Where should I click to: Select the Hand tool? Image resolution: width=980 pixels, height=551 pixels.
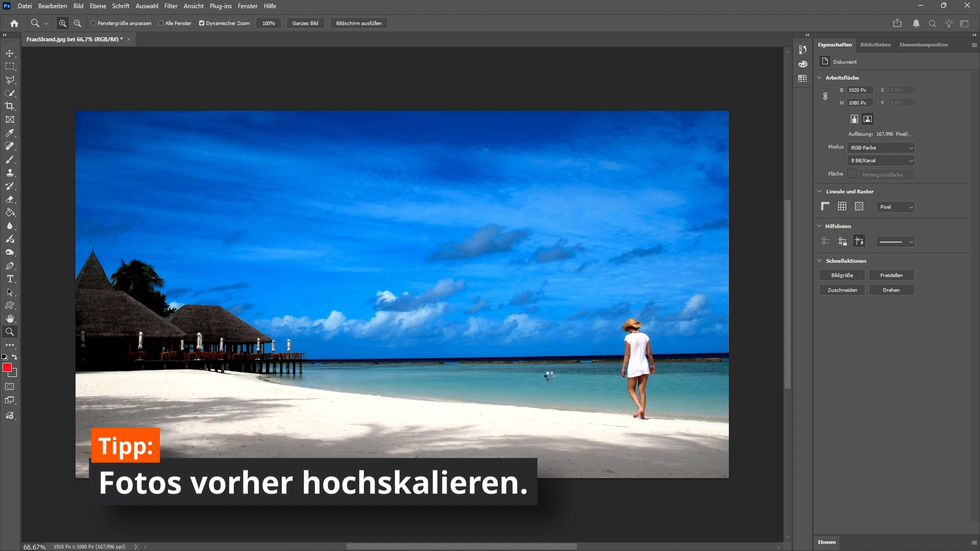point(10,318)
